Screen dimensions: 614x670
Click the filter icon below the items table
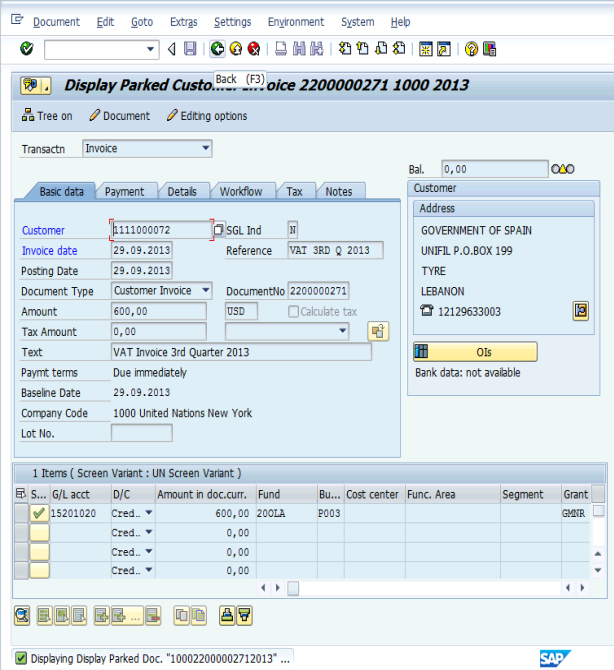point(244,615)
